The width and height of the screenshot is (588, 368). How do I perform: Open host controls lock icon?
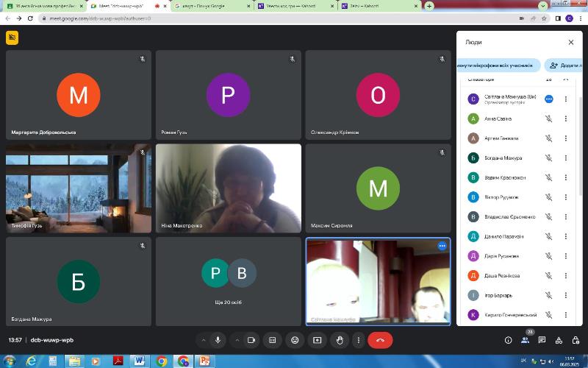(x=575, y=340)
